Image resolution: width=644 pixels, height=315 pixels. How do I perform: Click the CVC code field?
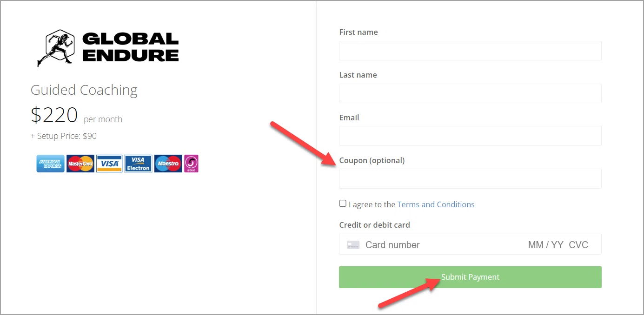click(x=578, y=245)
